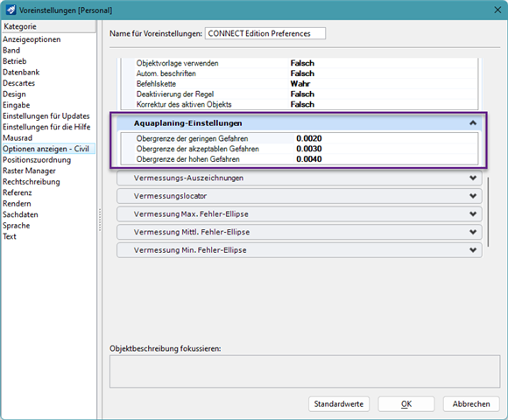
Task: Select the Rechtschreibung category
Action: coord(32,182)
